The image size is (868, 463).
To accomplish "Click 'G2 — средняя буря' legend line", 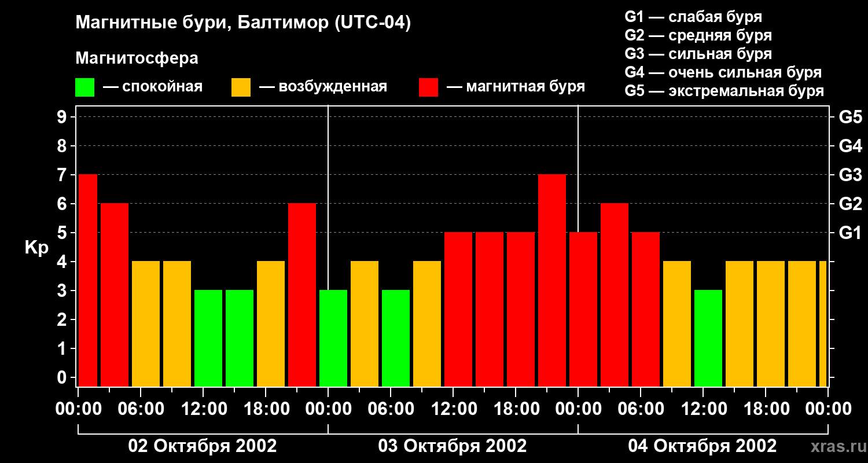I will coord(698,35).
